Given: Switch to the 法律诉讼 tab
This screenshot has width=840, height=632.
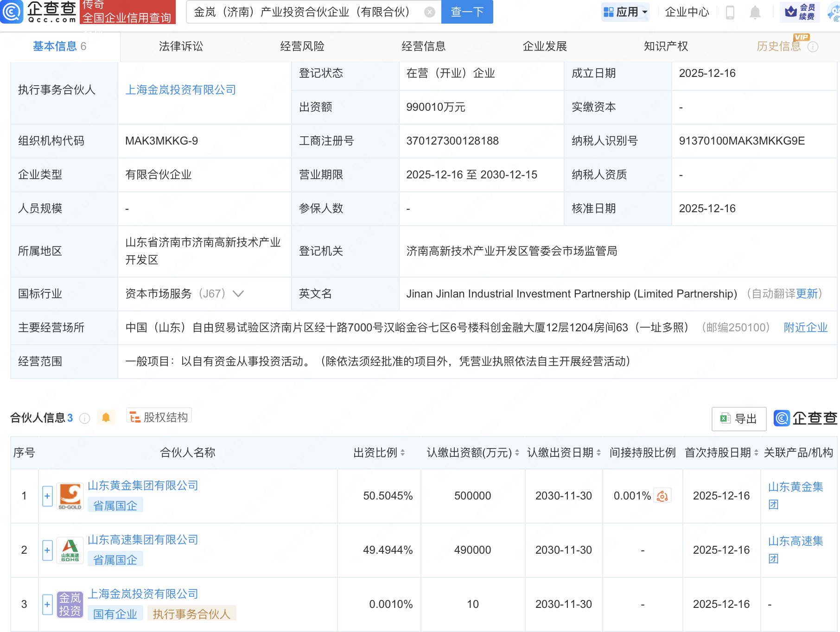Looking at the screenshot, I should pyautogui.click(x=180, y=46).
